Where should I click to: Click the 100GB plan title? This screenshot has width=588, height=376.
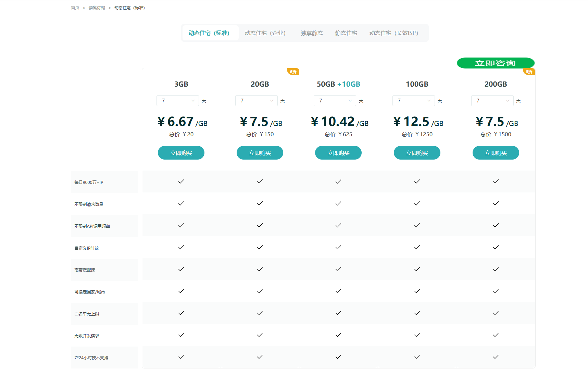pyautogui.click(x=417, y=84)
